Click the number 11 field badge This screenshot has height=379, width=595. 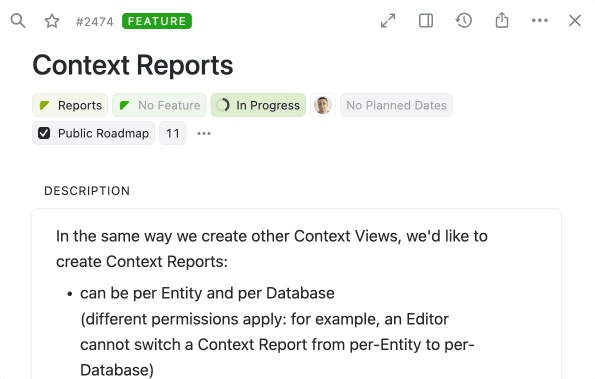click(173, 133)
